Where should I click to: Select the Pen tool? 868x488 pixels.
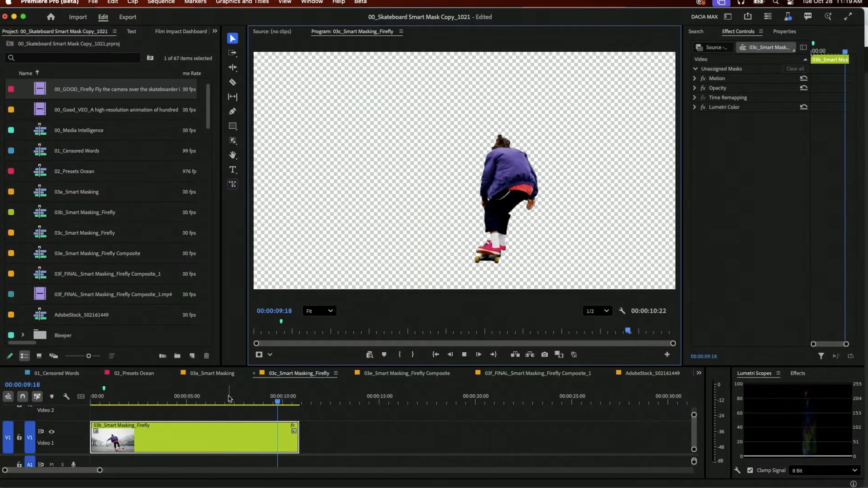coord(233,112)
